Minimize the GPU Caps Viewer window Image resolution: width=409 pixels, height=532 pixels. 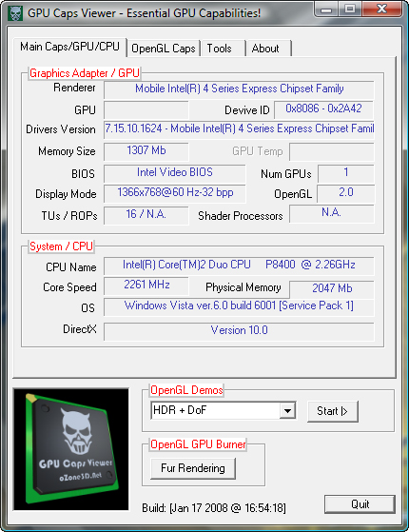[326, 10]
